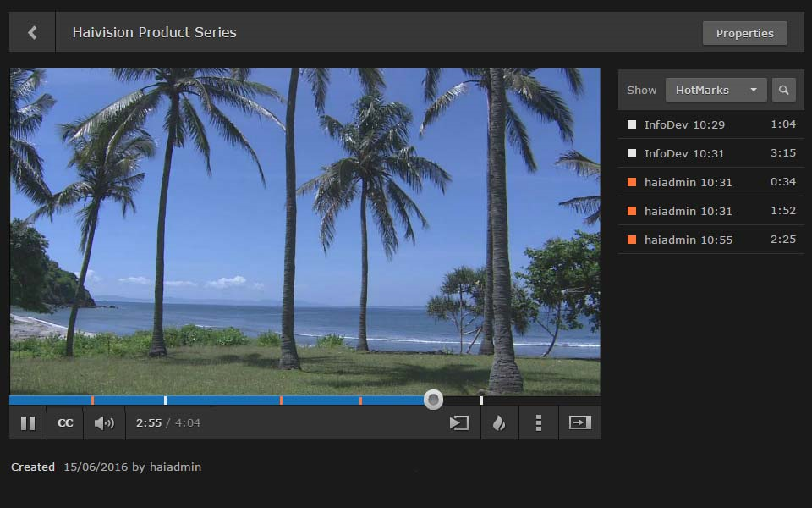This screenshot has width=812, height=508.
Task: Select InfoDev 10:31 HotMark at 3:15
Action: 710,153
